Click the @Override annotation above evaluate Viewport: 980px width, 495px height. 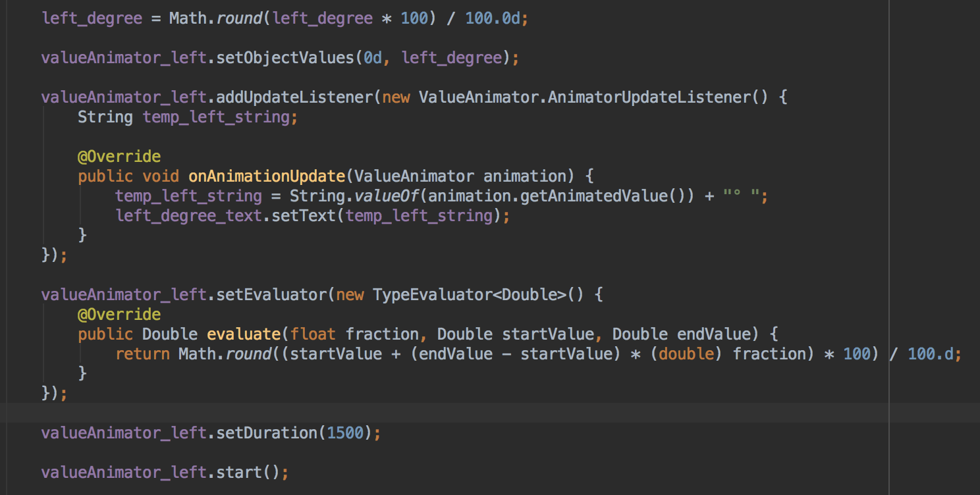pos(119,314)
